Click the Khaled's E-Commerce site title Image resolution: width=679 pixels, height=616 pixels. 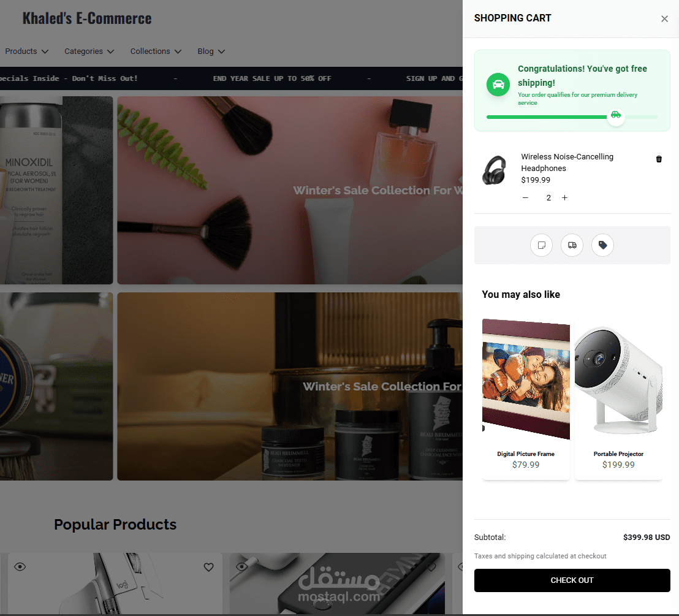click(87, 18)
